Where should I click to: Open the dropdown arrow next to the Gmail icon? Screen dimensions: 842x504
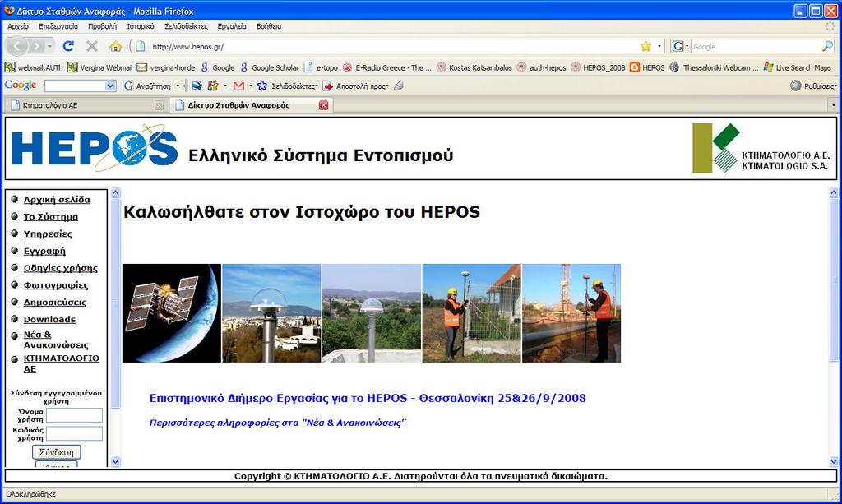point(251,86)
